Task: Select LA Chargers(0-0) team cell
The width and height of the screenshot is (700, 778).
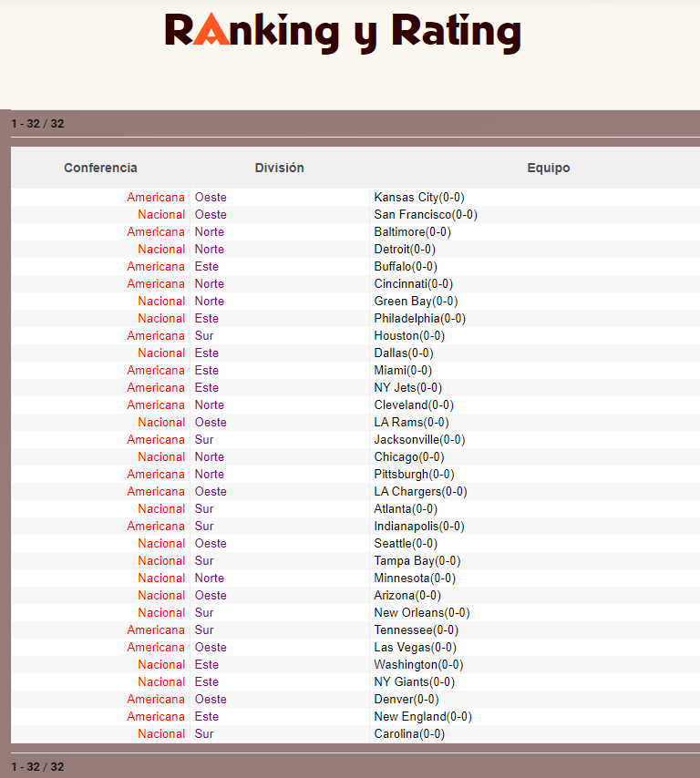Action: [420, 491]
